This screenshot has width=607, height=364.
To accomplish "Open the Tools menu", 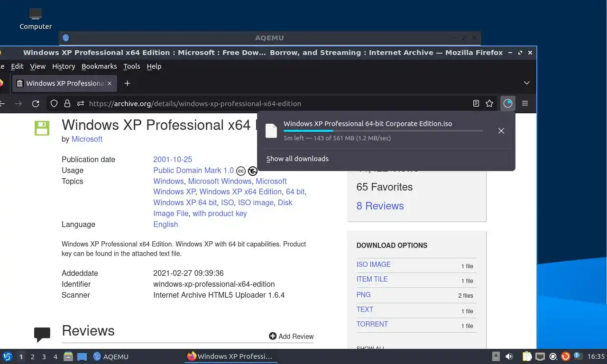I will pyautogui.click(x=131, y=66).
